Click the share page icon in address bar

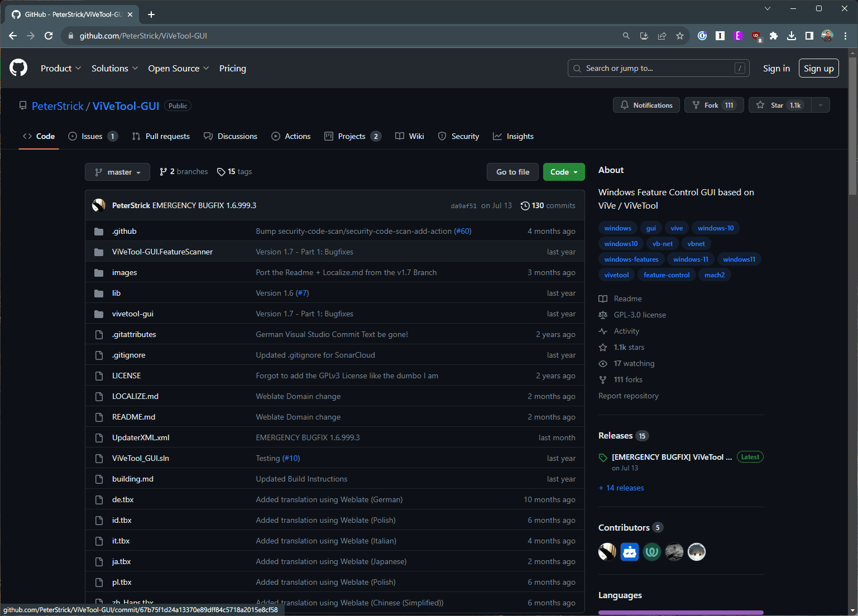tap(662, 36)
